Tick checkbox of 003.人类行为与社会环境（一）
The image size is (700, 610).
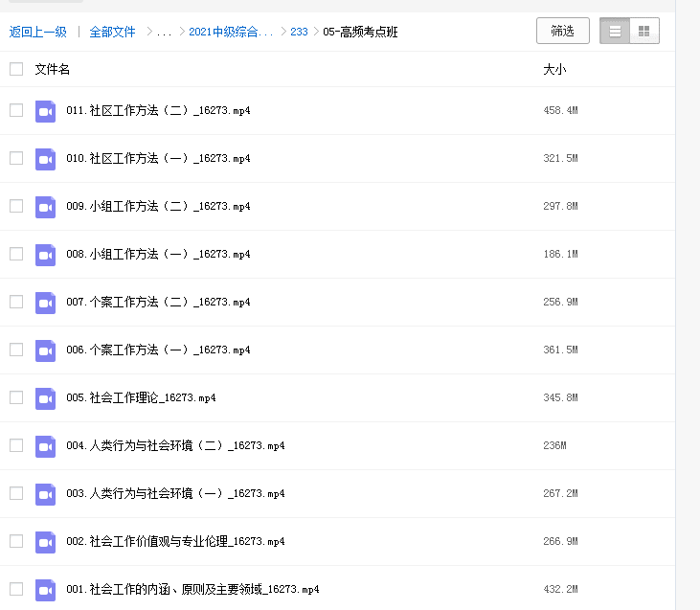(16, 493)
